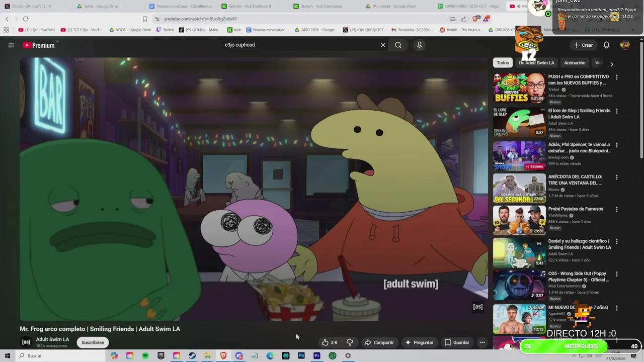Dislike the video

350,342
